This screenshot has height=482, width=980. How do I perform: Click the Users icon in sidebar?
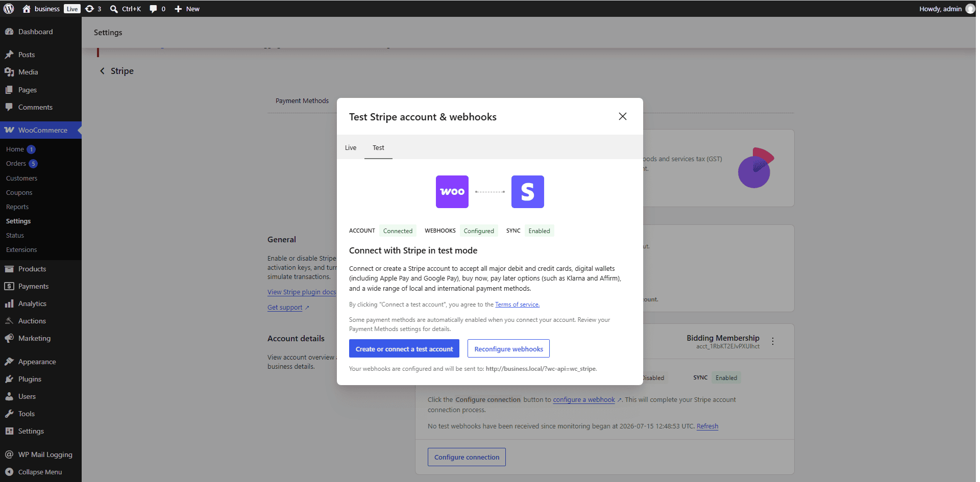[x=9, y=396]
